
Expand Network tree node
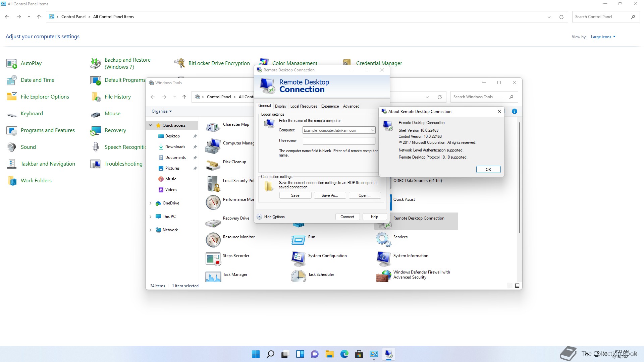tap(151, 230)
